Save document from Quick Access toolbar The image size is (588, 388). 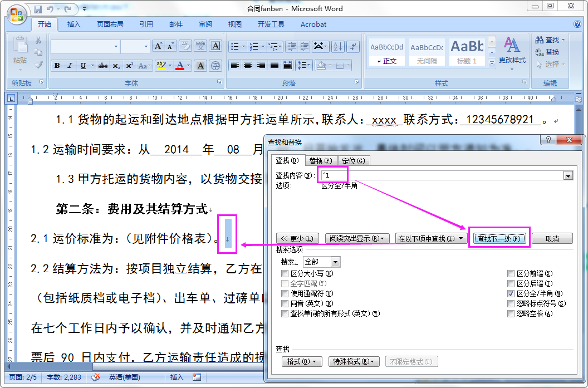tap(38, 9)
